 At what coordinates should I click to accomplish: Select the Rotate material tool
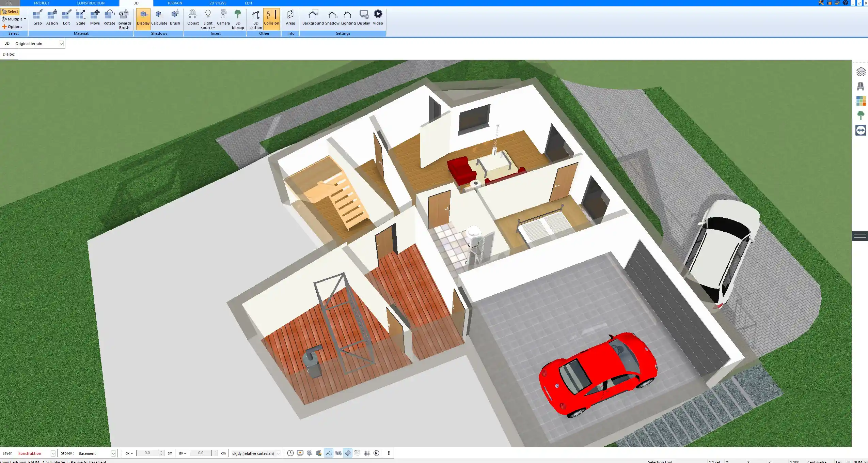click(x=109, y=18)
